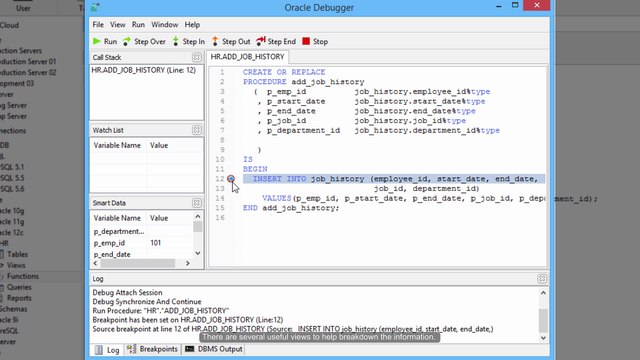
Task: Switch to the Log bottom tab
Action: (107, 350)
